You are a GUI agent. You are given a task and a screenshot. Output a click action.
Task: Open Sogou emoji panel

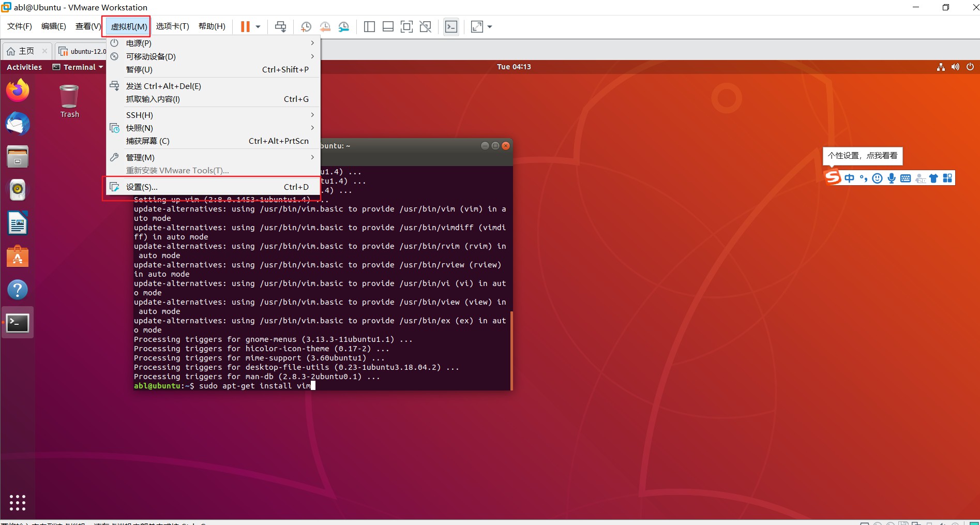877,178
